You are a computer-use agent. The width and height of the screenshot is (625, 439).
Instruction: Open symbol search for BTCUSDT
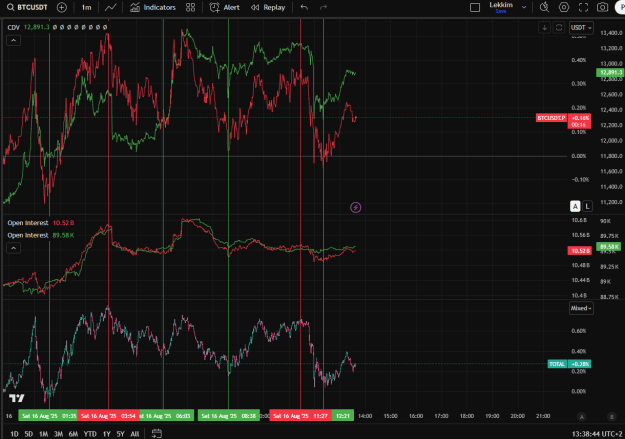[x=27, y=7]
